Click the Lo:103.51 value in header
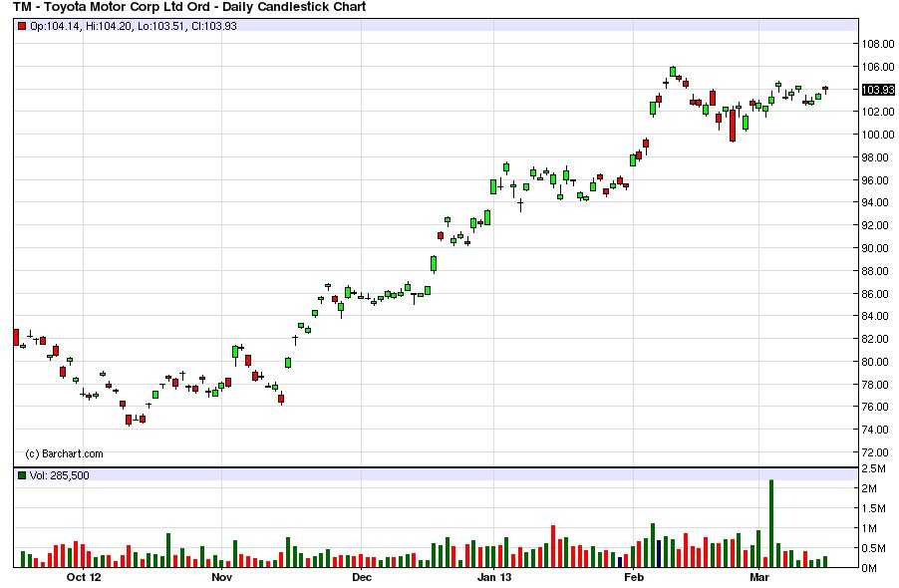Image resolution: width=899 pixels, height=588 pixels. (x=161, y=26)
